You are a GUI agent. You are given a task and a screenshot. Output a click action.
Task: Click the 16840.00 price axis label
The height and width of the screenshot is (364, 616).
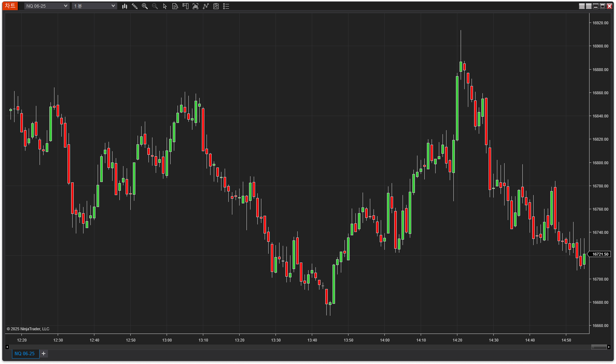click(600, 116)
